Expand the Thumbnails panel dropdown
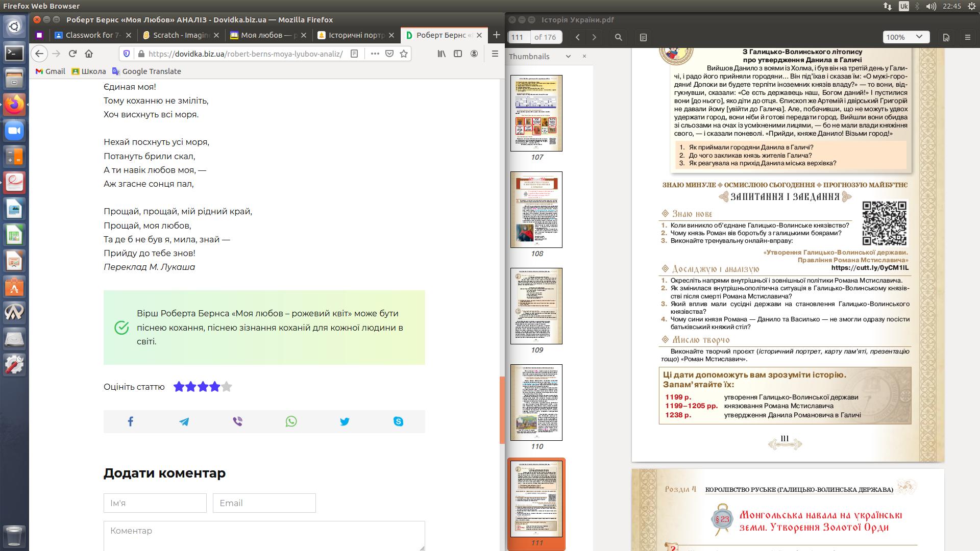The width and height of the screenshot is (980, 551). (x=568, y=57)
